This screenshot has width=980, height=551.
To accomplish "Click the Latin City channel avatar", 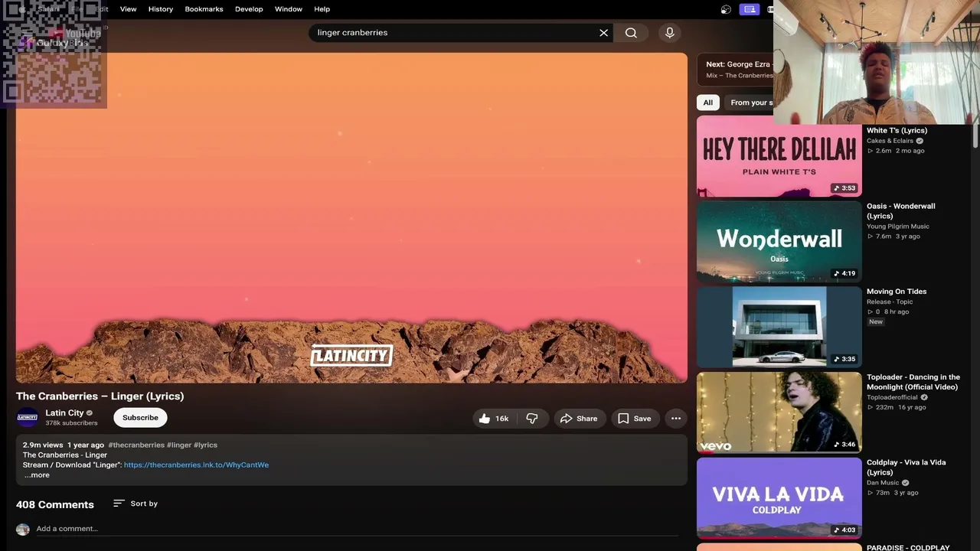I will [x=28, y=418].
